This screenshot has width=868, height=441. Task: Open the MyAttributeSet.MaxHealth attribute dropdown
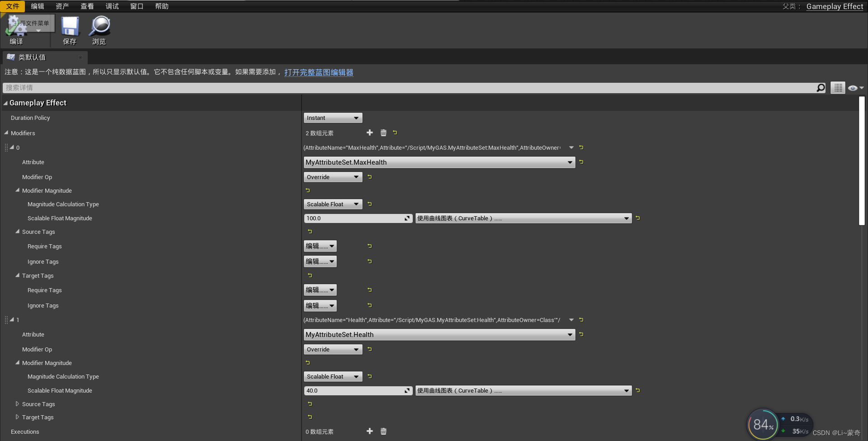pos(439,162)
